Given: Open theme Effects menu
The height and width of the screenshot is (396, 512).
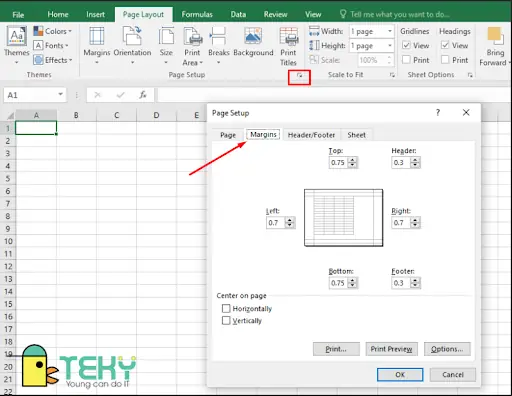Looking at the screenshot, I should [x=52, y=60].
